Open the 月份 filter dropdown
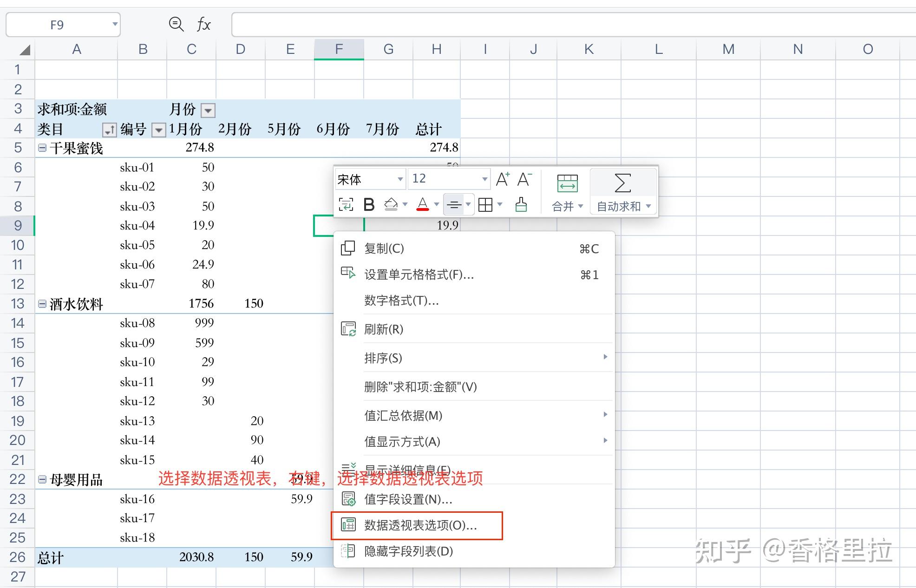This screenshot has width=916, height=588. coord(208,110)
